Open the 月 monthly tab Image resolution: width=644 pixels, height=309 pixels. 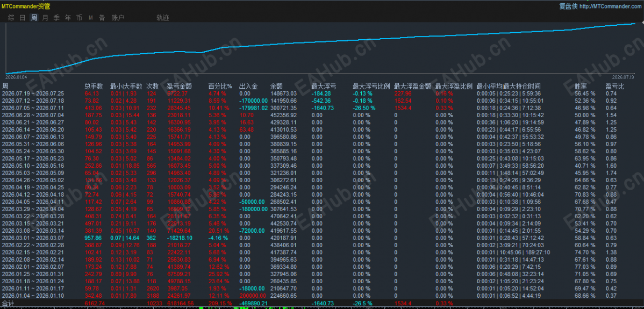click(45, 18)
